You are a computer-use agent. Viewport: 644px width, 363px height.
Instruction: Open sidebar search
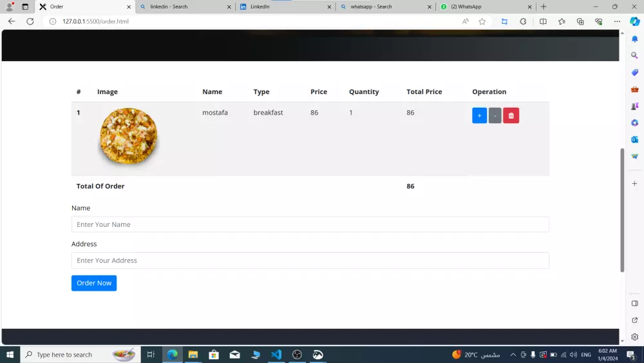634,55
